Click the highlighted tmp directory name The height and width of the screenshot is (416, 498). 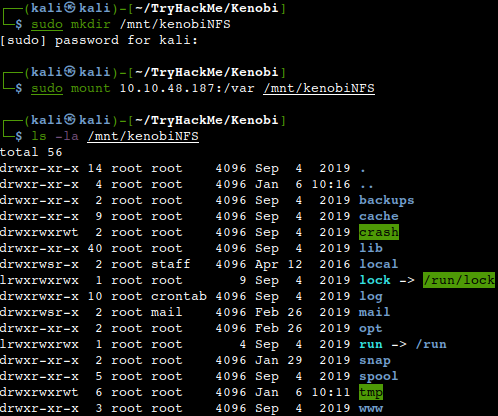point(371,392)
